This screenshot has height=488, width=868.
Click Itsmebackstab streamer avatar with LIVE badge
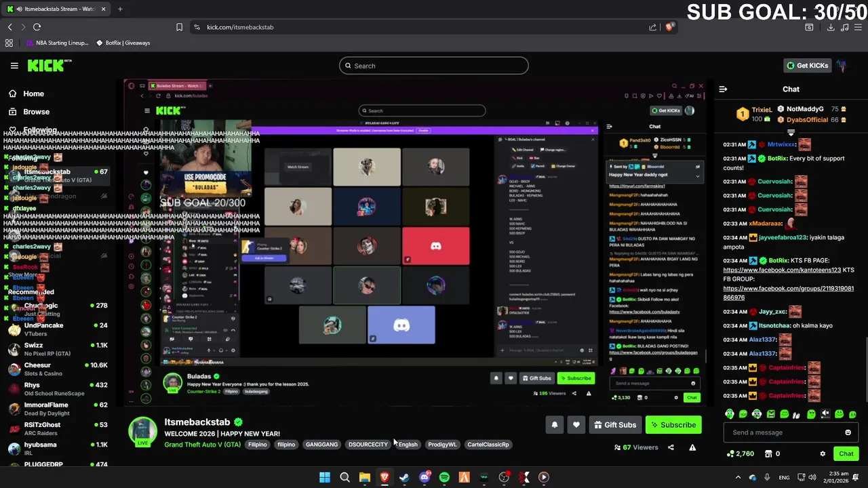click(143, 432)
